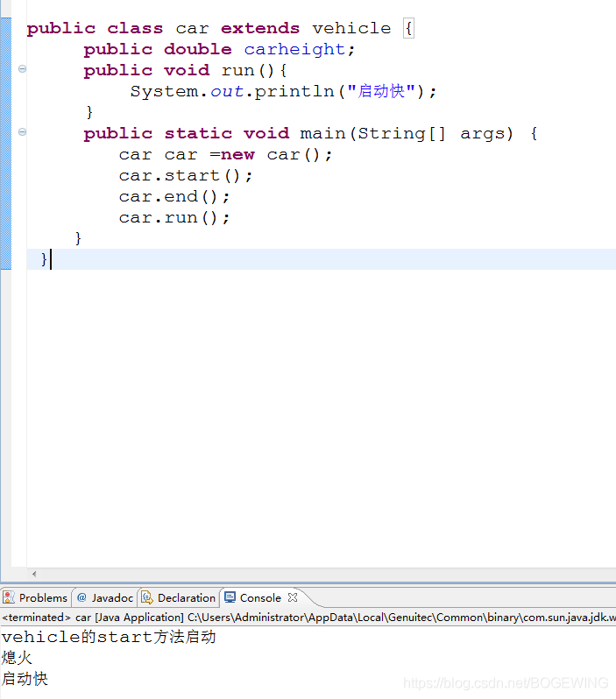Click the 'vehicle' superclass name in the class declaration

pyautogui.click(x=351, y=28)
